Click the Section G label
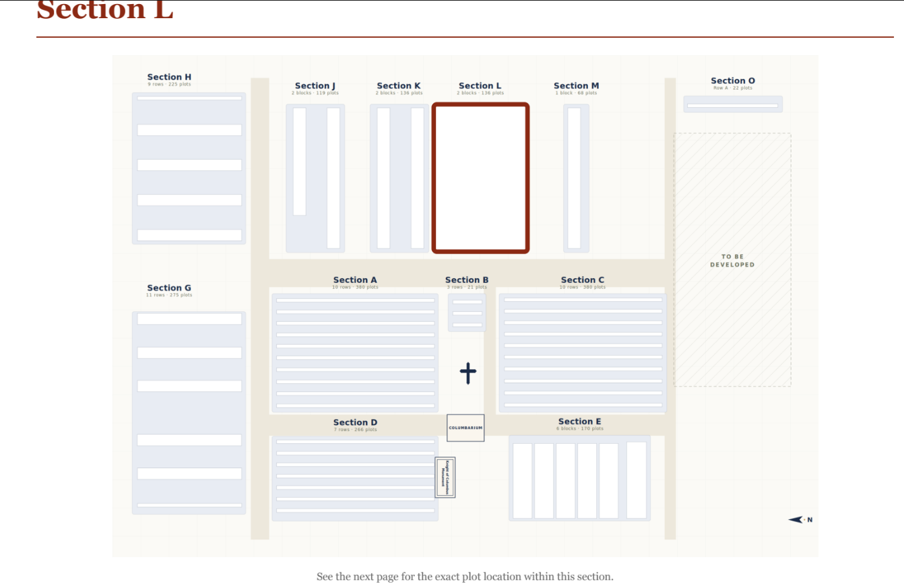 tap(169, 288)
